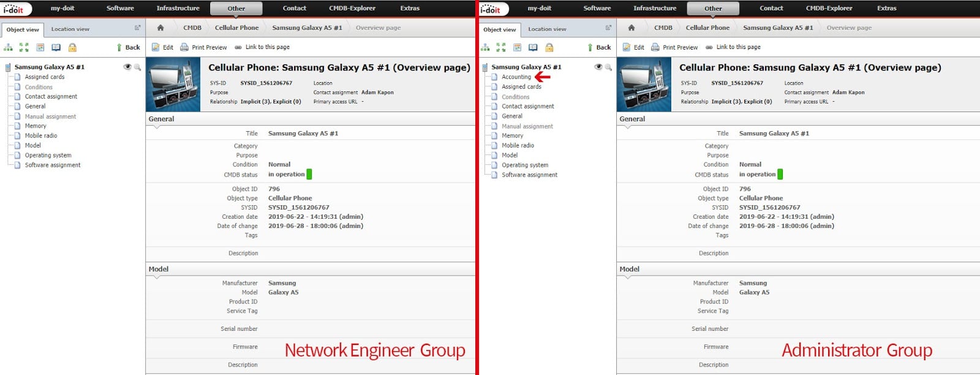The width and height of the screenshot is (980, 375).
Task: Collapse the General section arrow in right screenshot
Action: (x=627, y=127)
